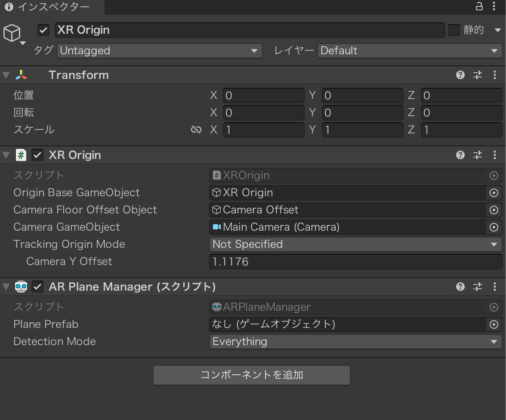Image resolution: width=506 pixels, height=420 pixels.
Task: Toggle the 静的 static checkbox
Action: [x=454, y=31]
